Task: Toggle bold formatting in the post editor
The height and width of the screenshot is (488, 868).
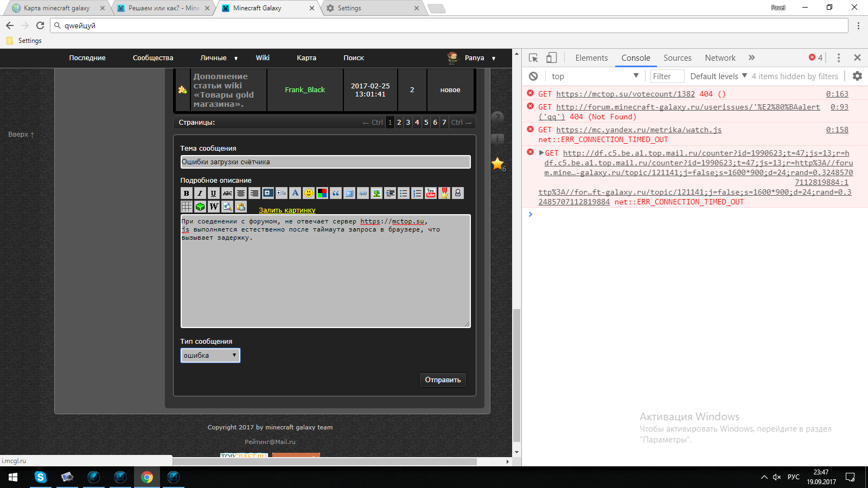Action: pos(187,193)
